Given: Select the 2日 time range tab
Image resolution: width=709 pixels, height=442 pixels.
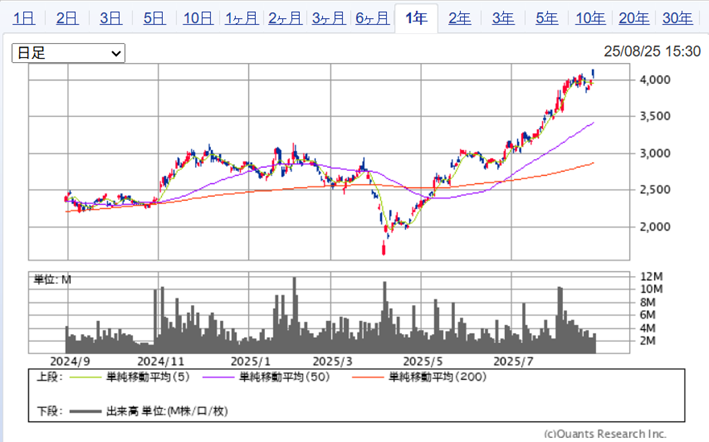Looking at the screenshot, I should click(67, 18).
